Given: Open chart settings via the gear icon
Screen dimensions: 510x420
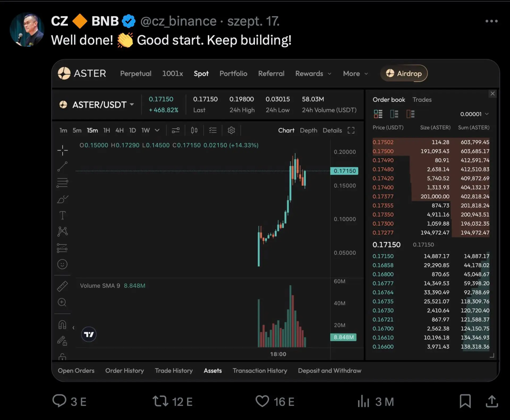Looking at the screenshot, I should coord(231,130).
